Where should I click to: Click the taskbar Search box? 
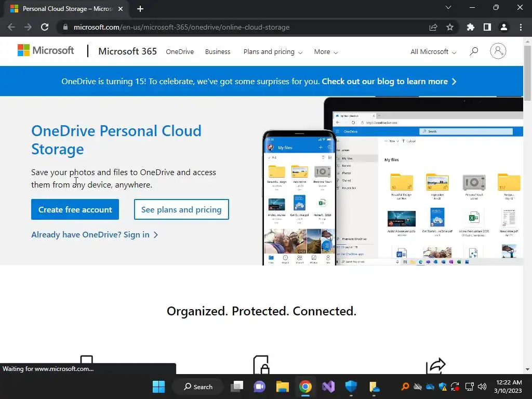point(198,387)
